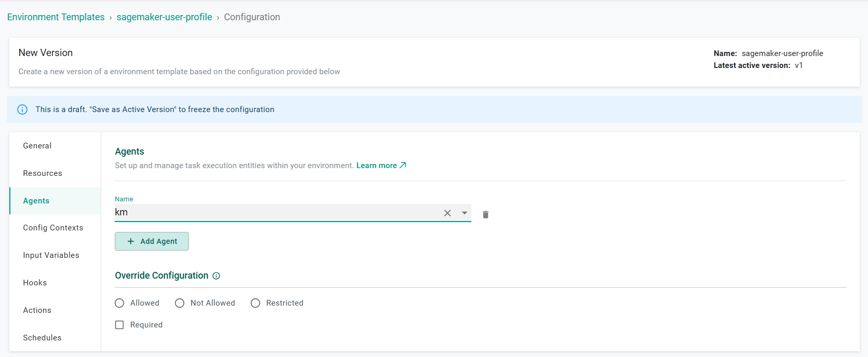The height and width of the screenshot is (357, 868).
Task: Navigate to the Hooks section
Action: (x=35, y=283)
